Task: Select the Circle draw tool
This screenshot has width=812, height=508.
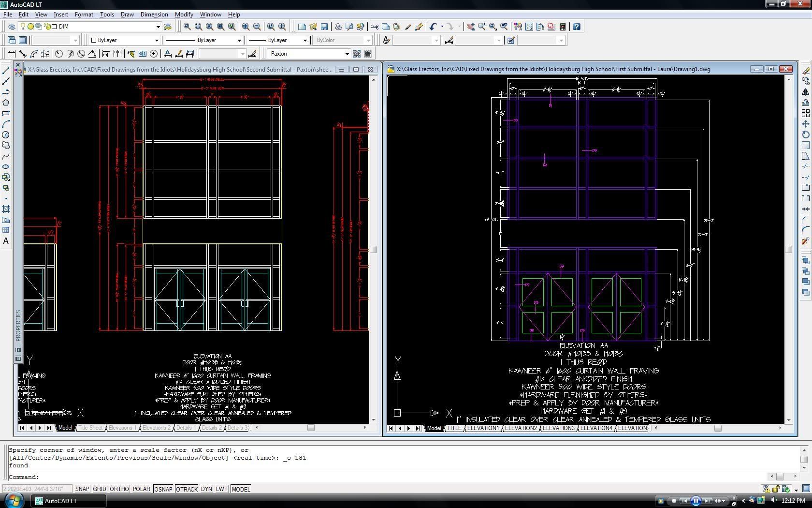Action: point(6,134)
